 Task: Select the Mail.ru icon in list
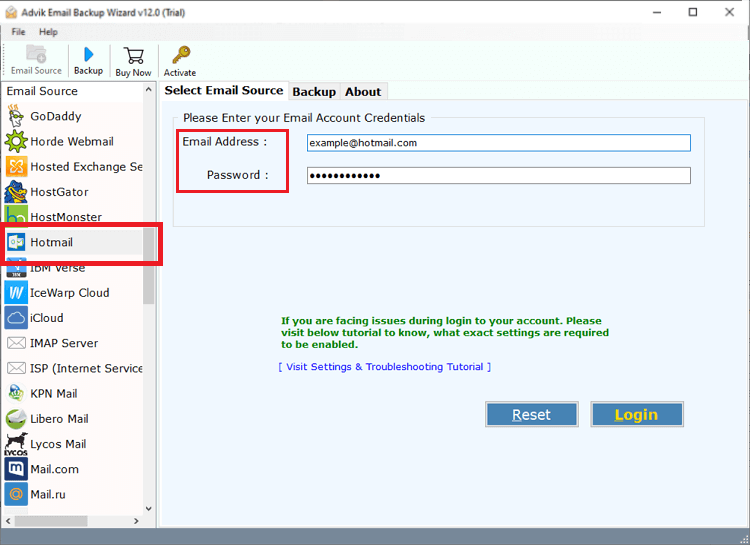[15, 494]
